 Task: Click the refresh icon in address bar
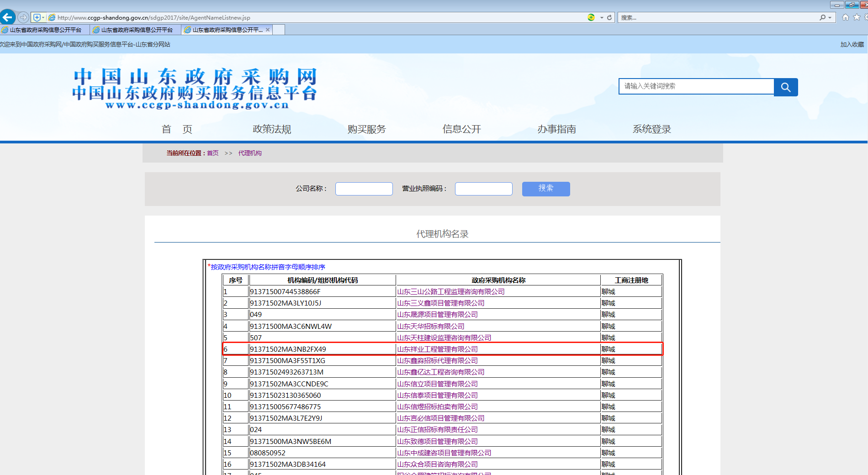pos(609,17)
